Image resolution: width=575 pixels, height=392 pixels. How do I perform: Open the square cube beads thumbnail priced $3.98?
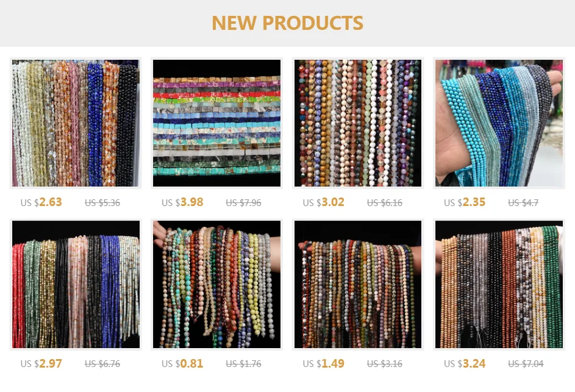[216, 123]
